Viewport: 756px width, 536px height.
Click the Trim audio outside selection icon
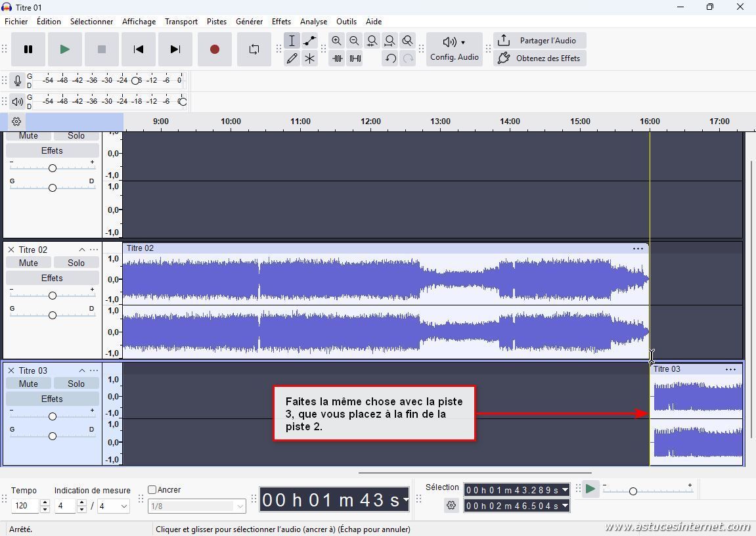pyautogui.click(x=337, y=58)
